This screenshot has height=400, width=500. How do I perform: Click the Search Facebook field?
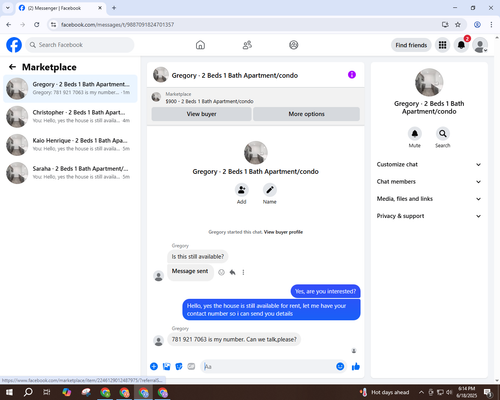(x=80, y=45)
